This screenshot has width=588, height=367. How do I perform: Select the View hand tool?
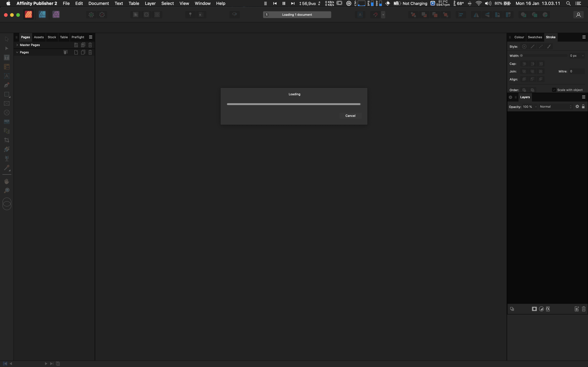(7, 181)
